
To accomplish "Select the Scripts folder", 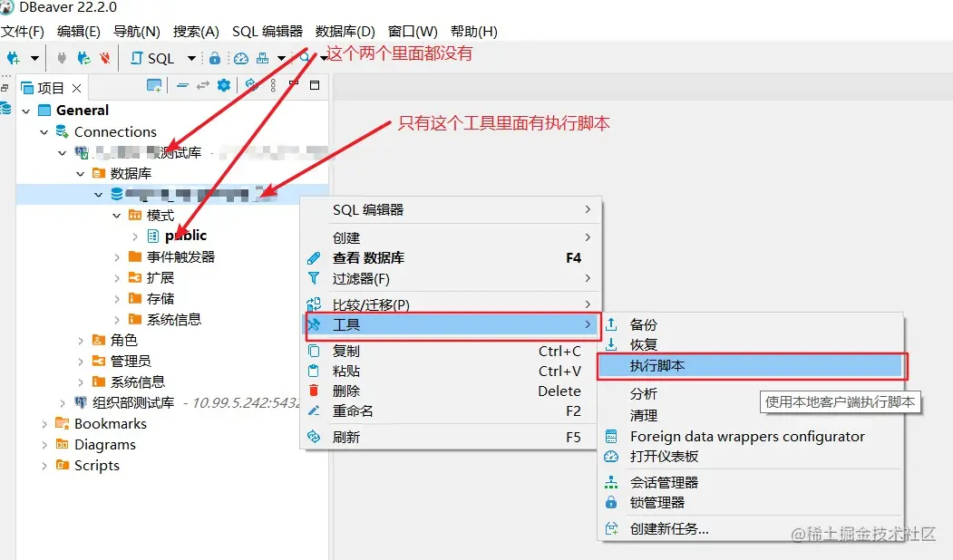I will (97, 465).
